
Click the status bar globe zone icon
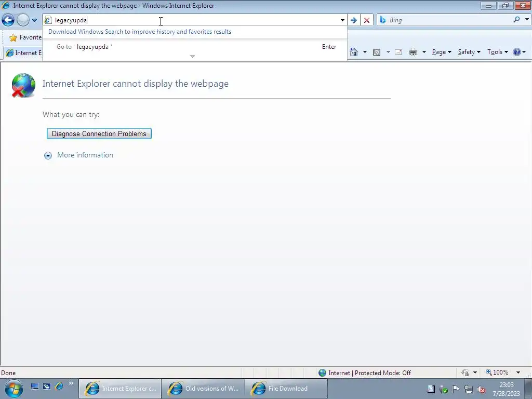click(x=322, y=373)
